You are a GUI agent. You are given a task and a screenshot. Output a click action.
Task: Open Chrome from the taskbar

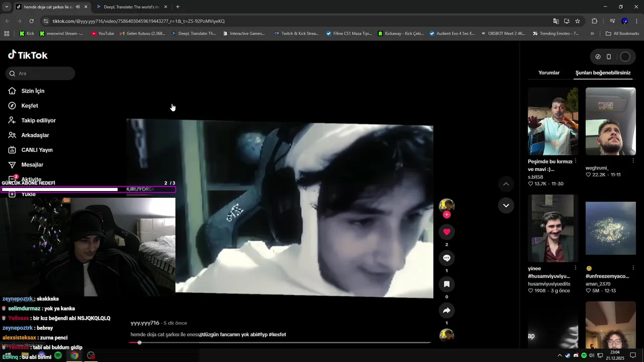(74, 355)
